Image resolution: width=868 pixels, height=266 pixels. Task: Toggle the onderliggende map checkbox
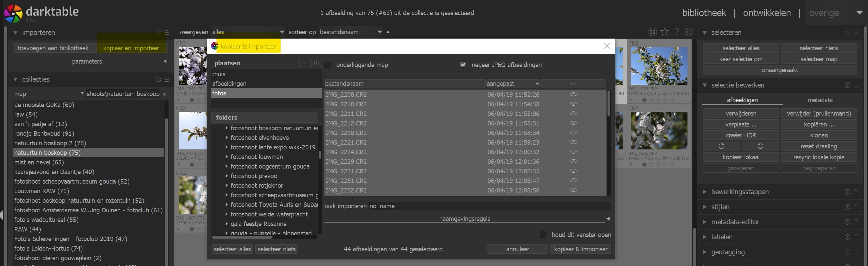tap(328, 65)
